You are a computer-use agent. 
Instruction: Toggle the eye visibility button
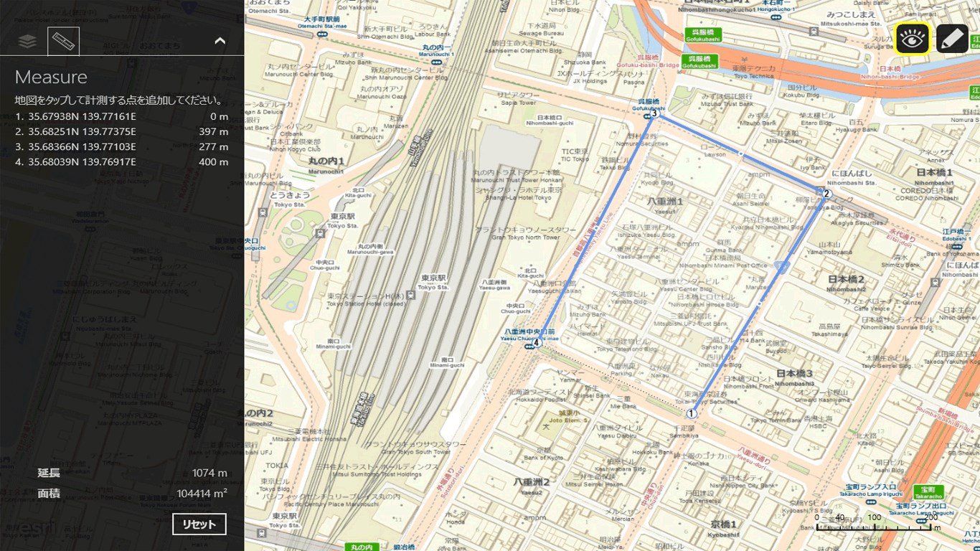click(912, 39)
